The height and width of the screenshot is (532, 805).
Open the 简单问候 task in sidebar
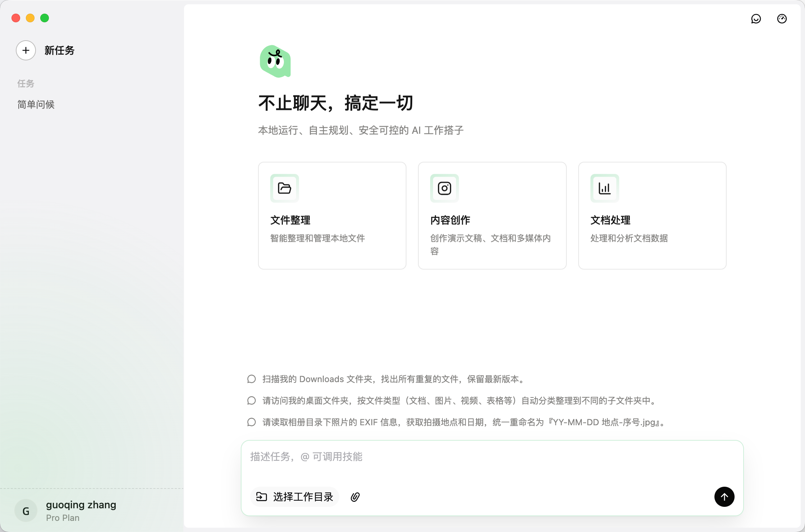point(36,104)
